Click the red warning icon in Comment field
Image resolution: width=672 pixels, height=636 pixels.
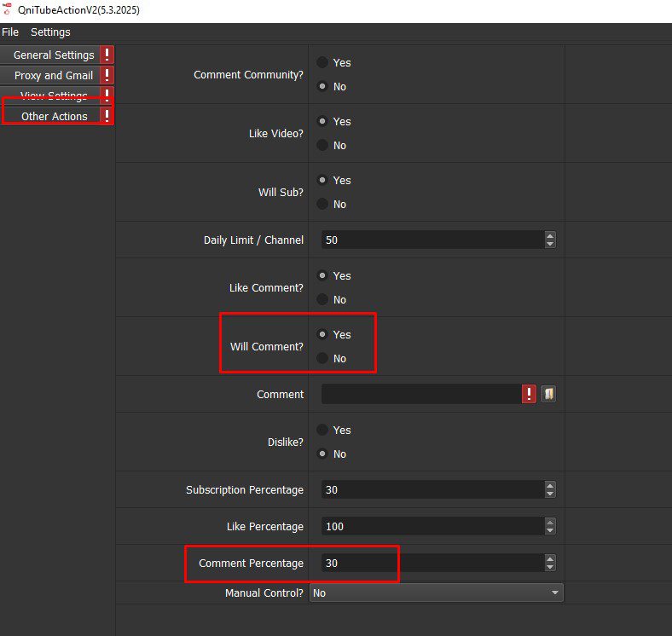[529, 394]
